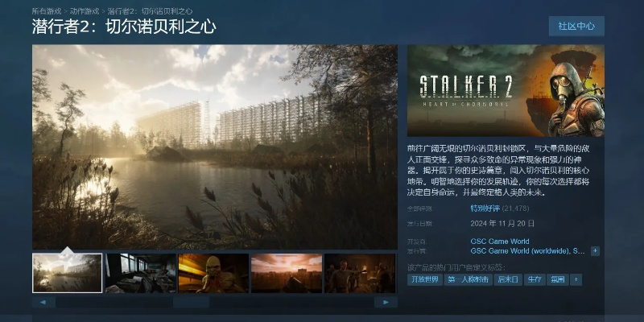Select the 氛围 tag
Screen dimensions: 644x322
(x=558, y=279)
